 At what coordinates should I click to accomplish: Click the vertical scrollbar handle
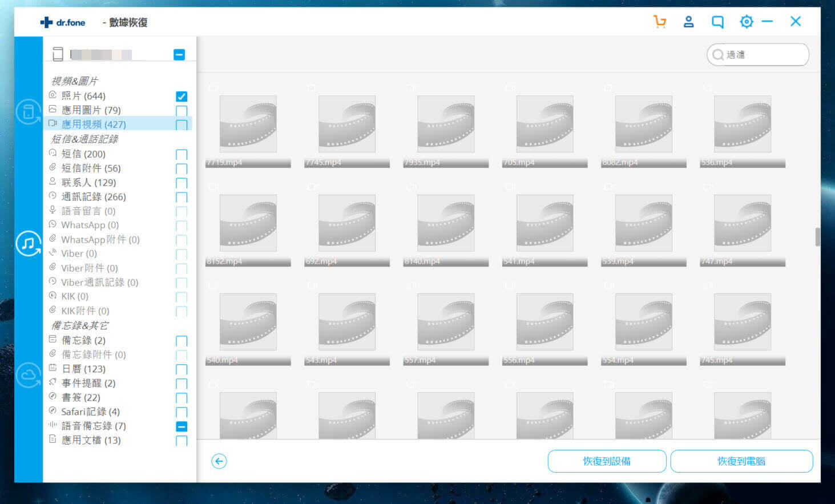(x=817, y=237)
